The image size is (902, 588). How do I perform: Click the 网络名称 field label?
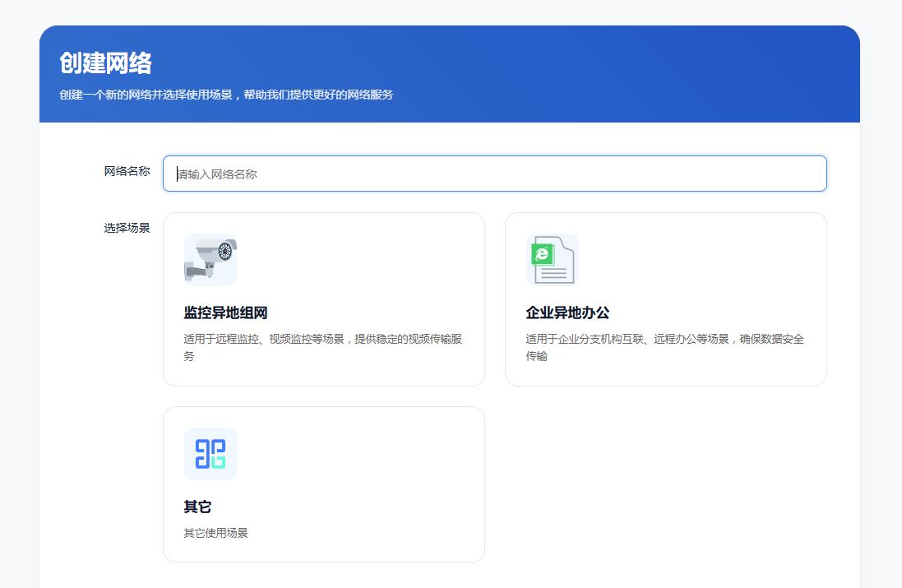[127, 171]
